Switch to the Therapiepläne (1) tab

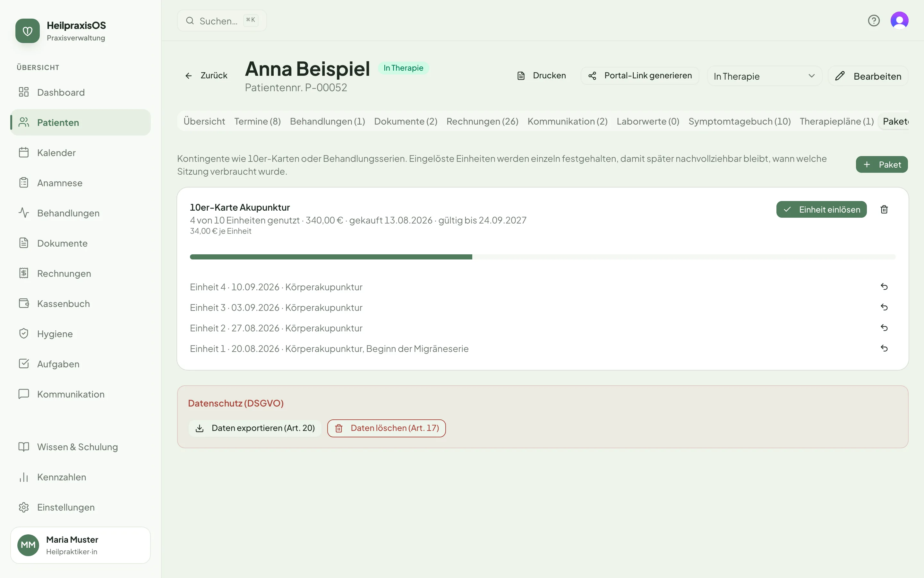tap(836, 122)
